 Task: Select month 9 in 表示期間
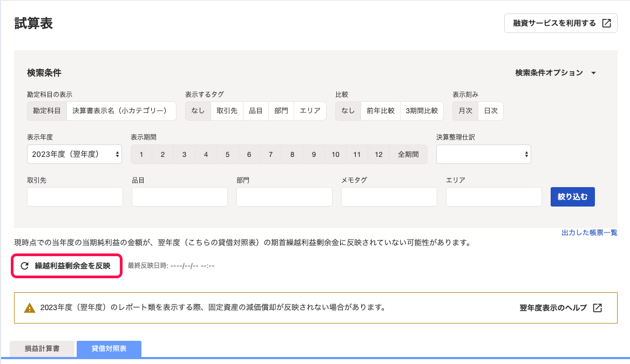tap(314, 155)
